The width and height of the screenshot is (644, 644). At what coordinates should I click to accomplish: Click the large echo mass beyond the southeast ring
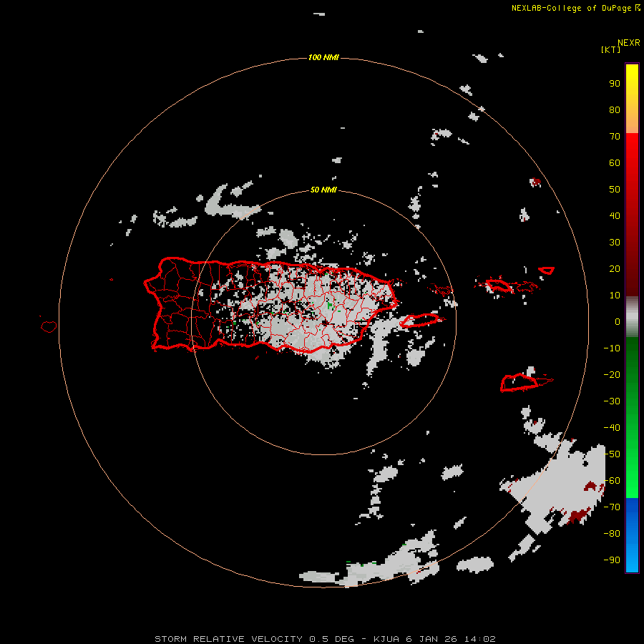pos(560,484)
